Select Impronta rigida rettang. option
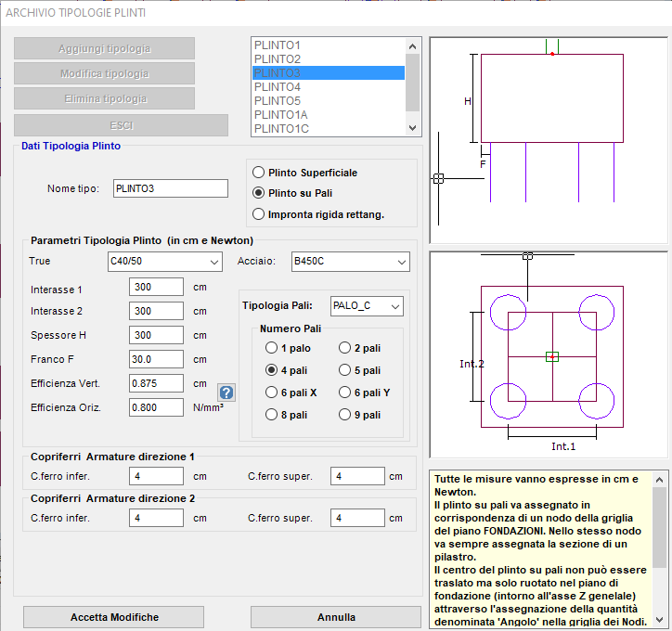 click(x=318, y=214)
